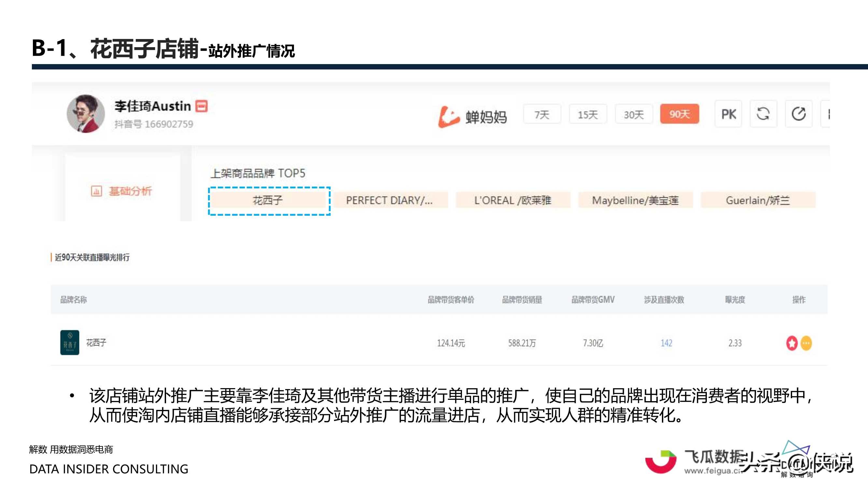Select the 15天 time range
This screenshot has width=868, height=488.
(x=588, y=115)
